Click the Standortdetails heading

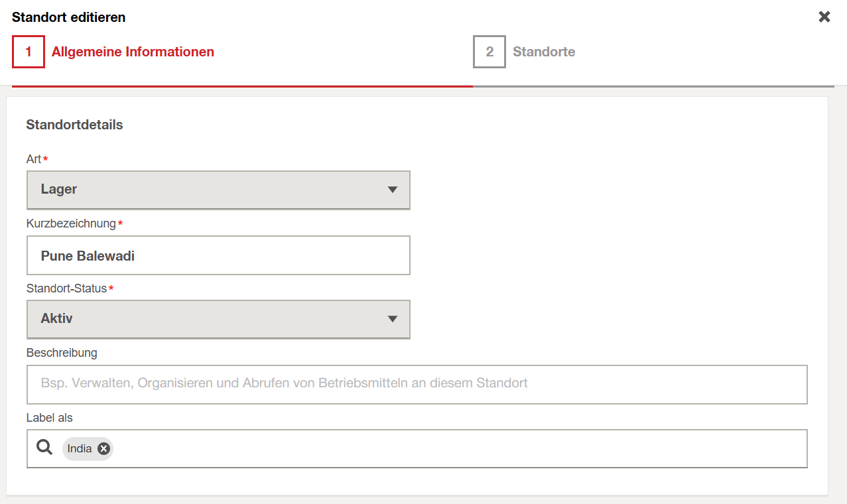click(x=74, y=125)
